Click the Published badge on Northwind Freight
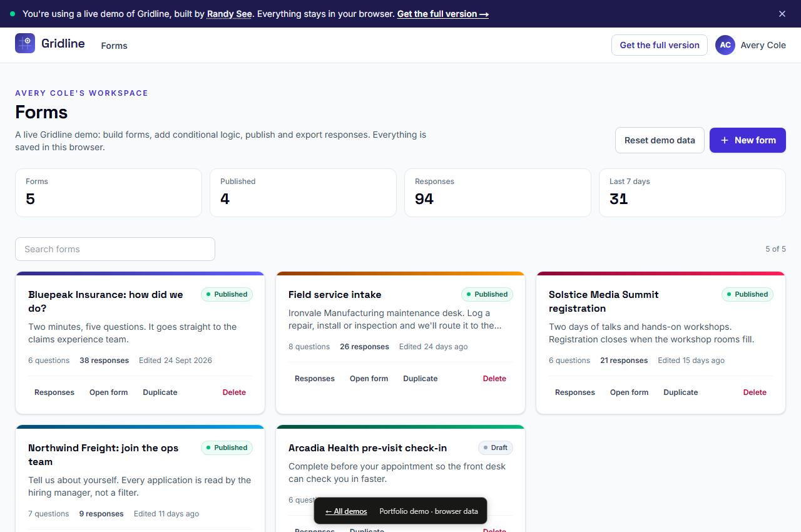The width and height of the screenshot is (801, 532). point(227,448)
